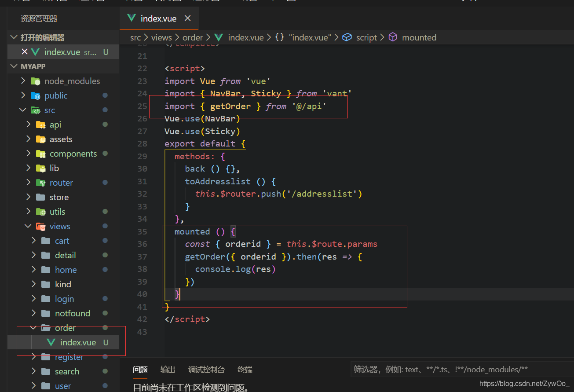Screen dimensions: 574x392
Task: Expand the components folder chevron
Action: pos(29,154)
